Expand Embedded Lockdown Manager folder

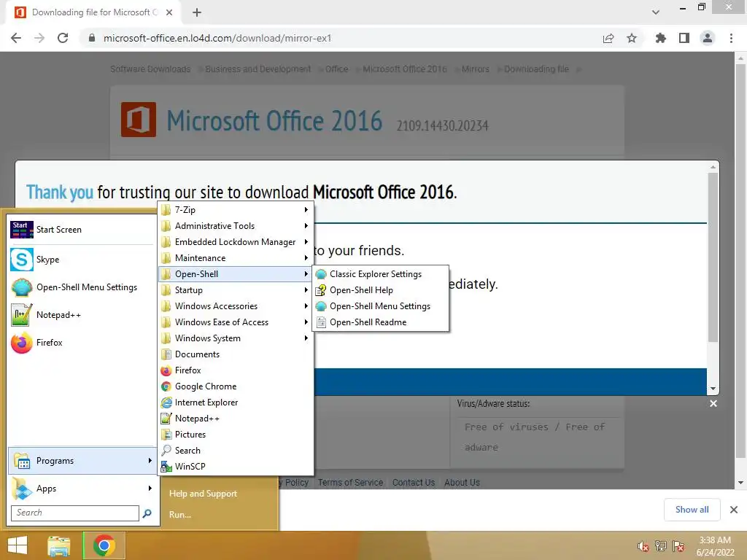236,242
